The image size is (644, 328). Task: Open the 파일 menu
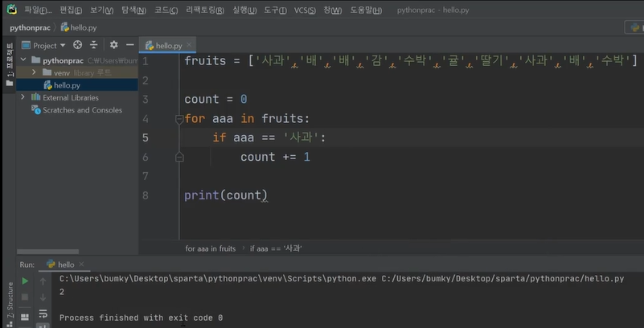coord(38,10)
